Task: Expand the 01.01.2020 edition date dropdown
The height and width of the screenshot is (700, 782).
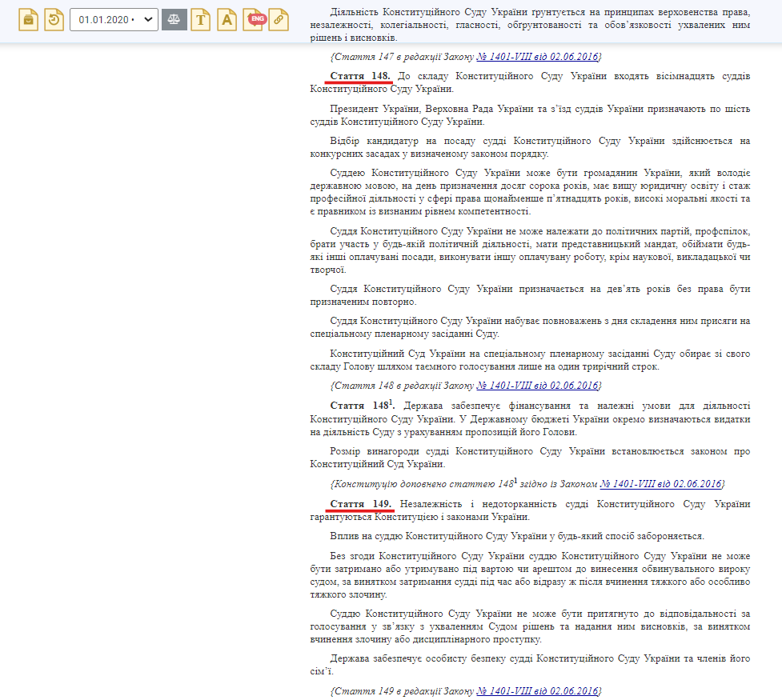Action: tap(114, 20)
